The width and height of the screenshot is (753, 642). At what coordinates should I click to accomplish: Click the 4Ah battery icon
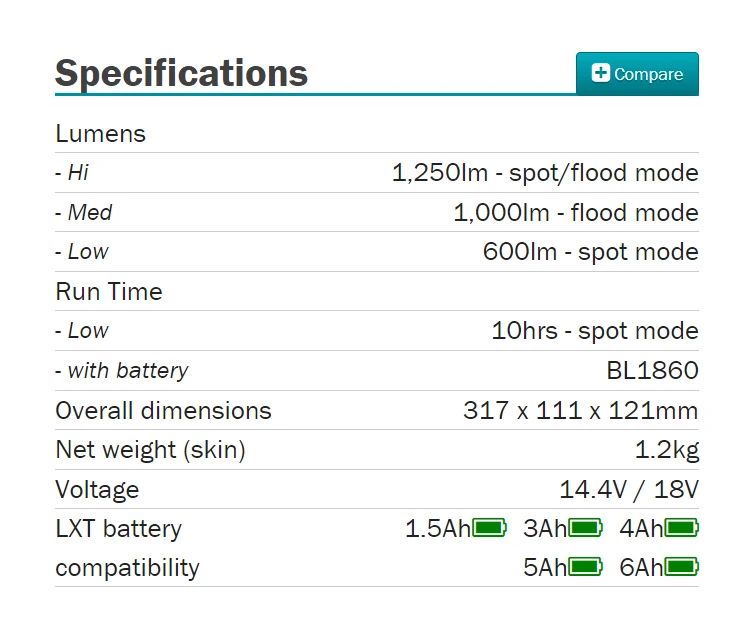pos(681,528)
